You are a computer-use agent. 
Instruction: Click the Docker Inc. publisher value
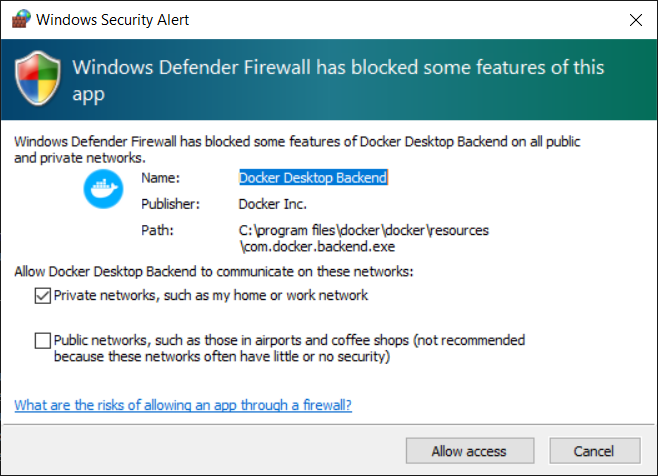tap(275, 204)
